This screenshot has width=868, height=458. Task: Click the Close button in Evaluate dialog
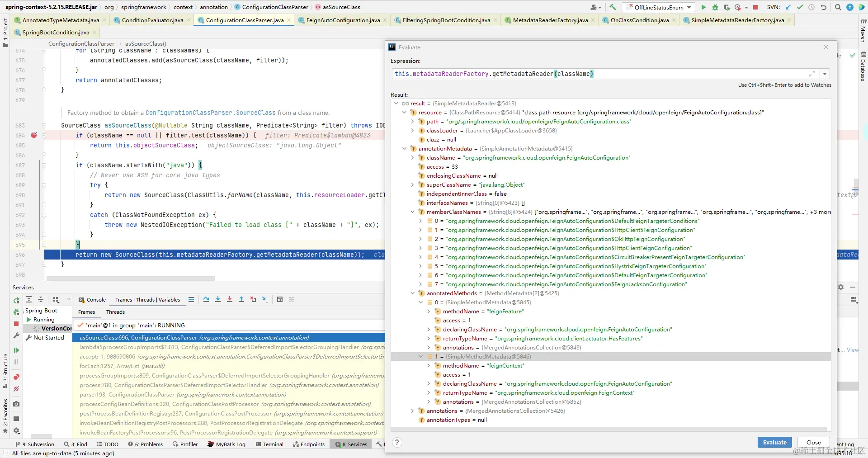tap(813, 442)
